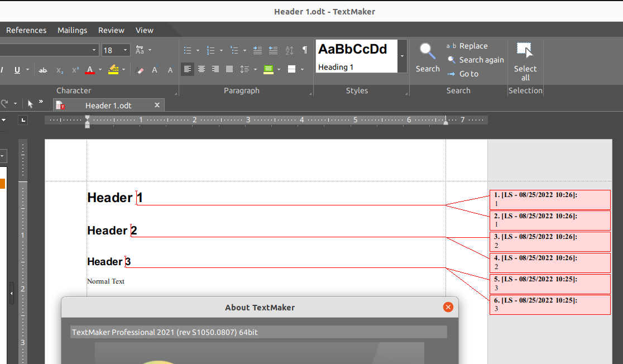Screen dimensions: 623x364
Task: Open the Review ribbon tab
Action: click(111, 30)
